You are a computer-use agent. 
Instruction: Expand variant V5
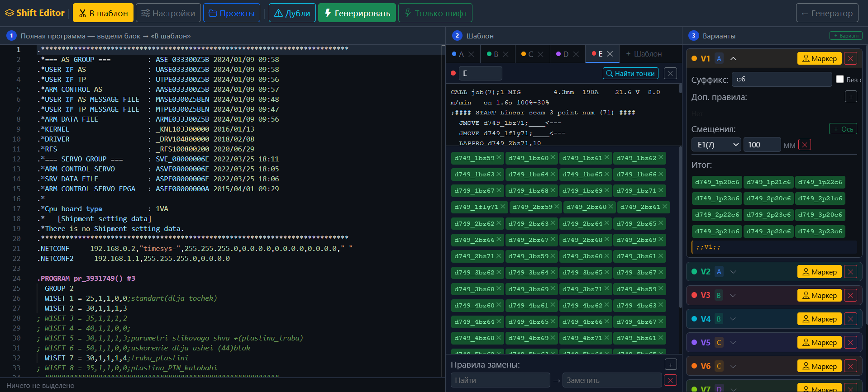[734, 342]
